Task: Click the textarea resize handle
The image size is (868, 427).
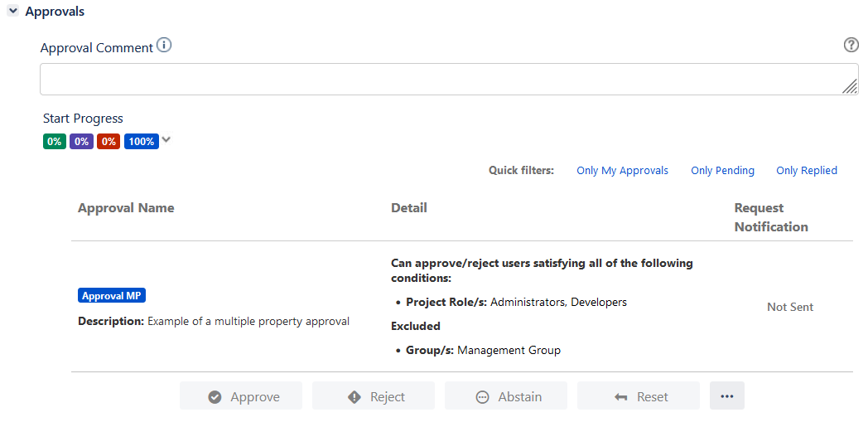Action: click(x=850, y=87)
